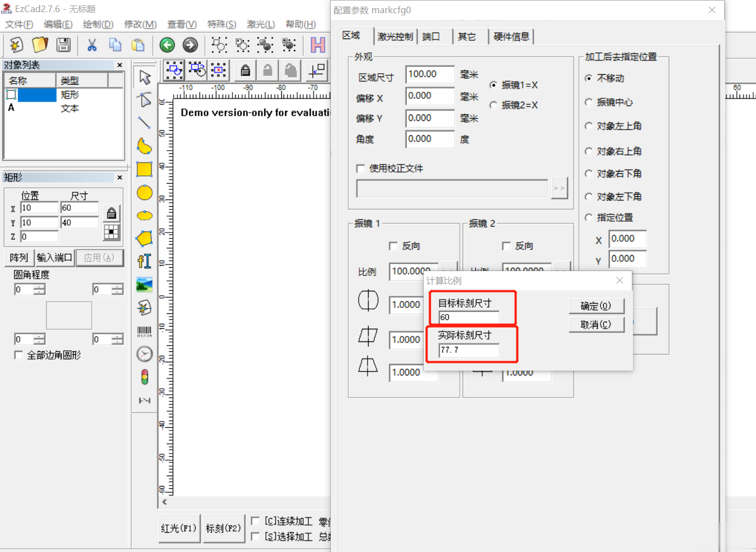
Task: Select the text tool icon
Action: [144, 262]
